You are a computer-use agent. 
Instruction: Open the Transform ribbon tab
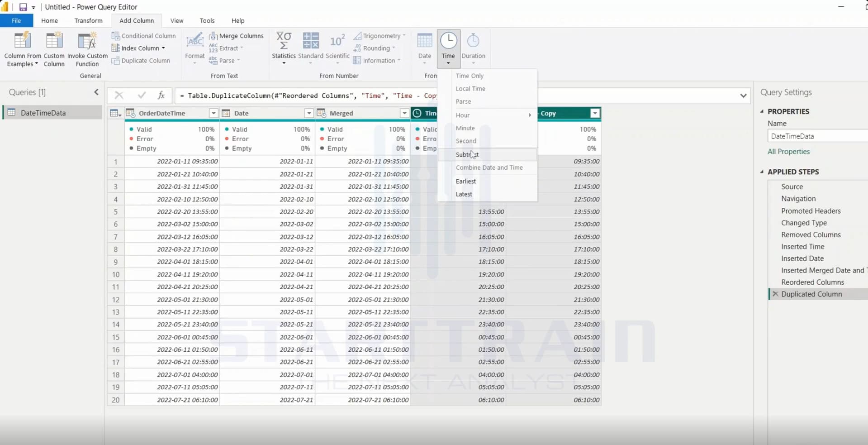click(x=88, y=21)
